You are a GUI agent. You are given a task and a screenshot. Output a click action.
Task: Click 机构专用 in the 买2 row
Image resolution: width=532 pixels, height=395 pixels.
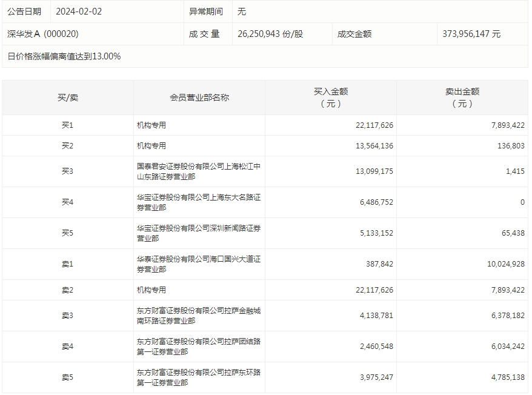coord(151,146)
